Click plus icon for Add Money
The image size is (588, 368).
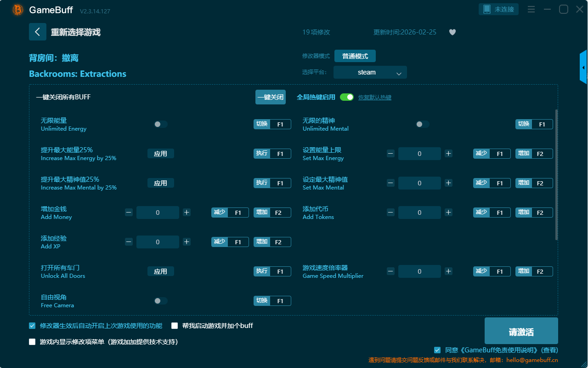pos(187,213)
